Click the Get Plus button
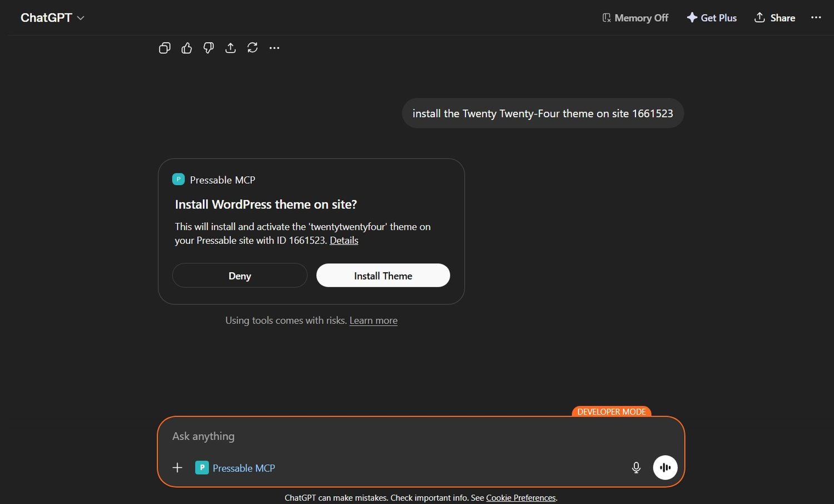Screen dimensions: 834x504 pyautogui.click(x=712, y=18)
